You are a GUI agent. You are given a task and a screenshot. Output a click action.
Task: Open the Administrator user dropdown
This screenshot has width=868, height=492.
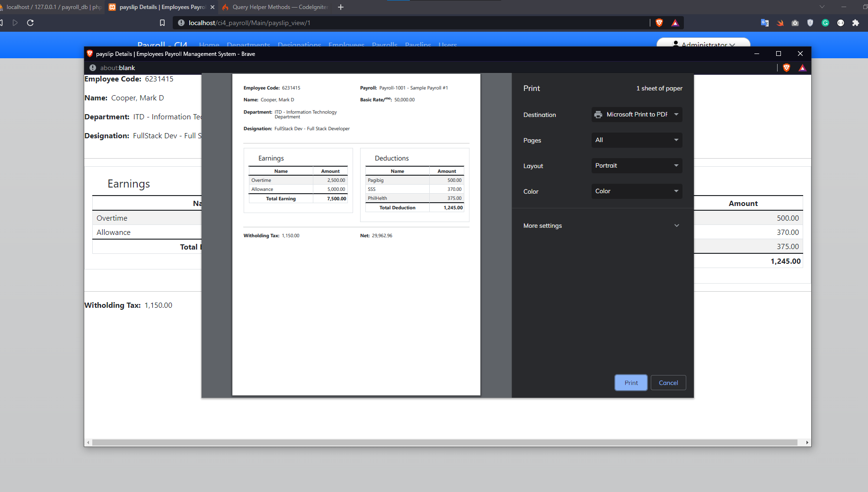[x=703, y=44]
